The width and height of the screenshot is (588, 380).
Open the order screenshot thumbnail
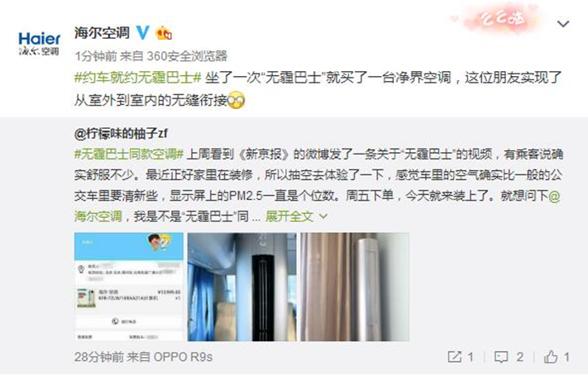129,287
